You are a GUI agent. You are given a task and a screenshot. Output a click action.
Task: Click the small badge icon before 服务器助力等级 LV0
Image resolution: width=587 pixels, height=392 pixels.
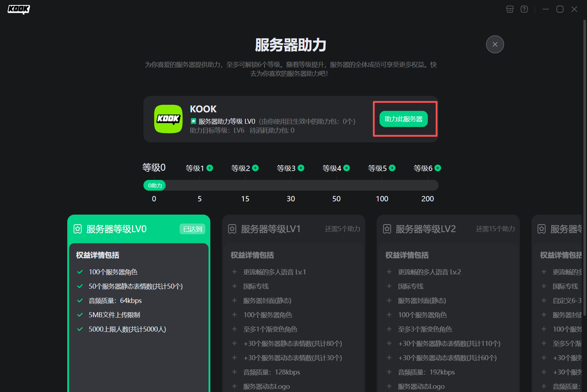194,121
